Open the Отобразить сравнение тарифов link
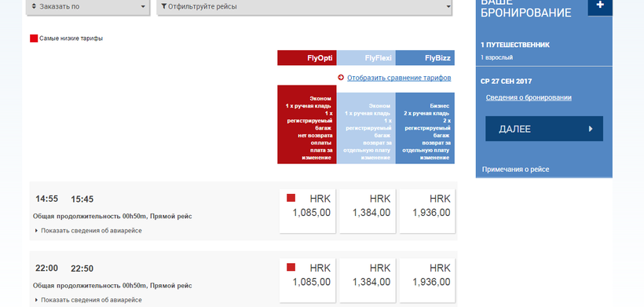Screen dimensions: 644x307 pyautogui.click(x=399, y=78)
